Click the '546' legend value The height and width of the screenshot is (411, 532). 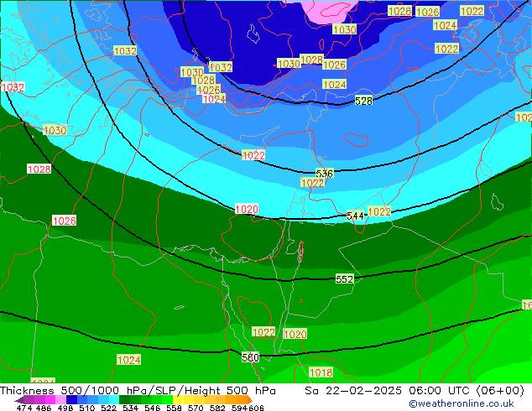tap(153, 408)
